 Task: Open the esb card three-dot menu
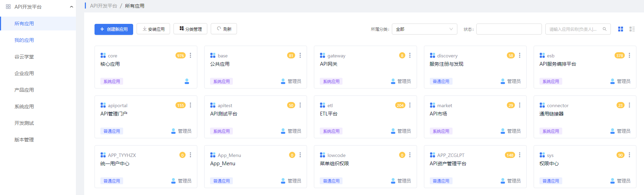pyautogui.click(x=629, y=55)
